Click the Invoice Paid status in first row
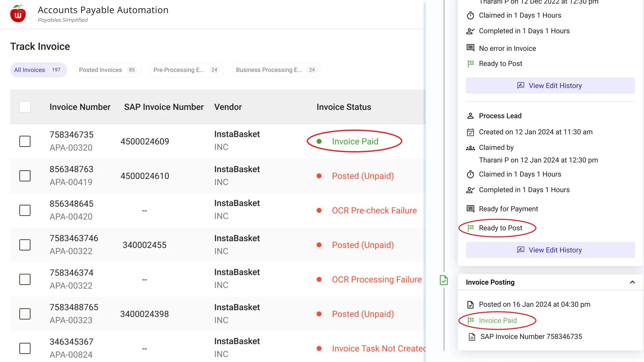 coord(355,142)
